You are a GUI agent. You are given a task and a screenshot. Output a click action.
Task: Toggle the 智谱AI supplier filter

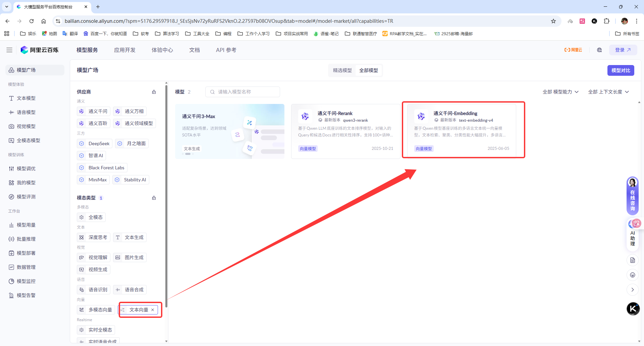91,156
